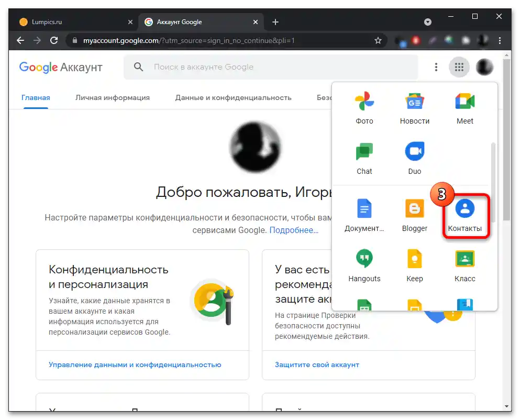The width and height of the screenshot is (520, 420).
Task: Open the Конфиденциальность и персонализация card heading
Action: coord(108,277)
